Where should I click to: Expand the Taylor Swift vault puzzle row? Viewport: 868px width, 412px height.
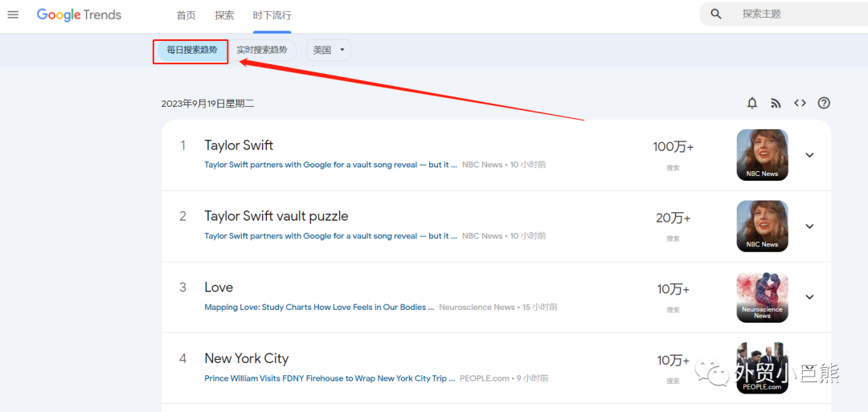(x=809, y=226)
